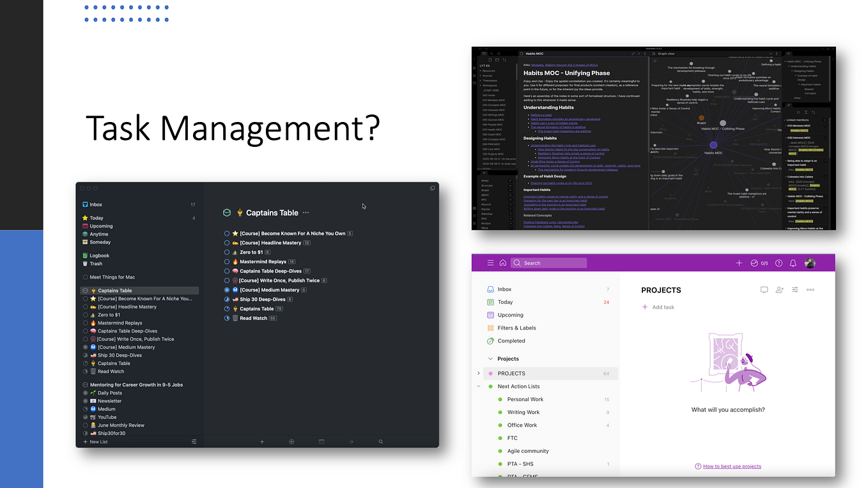Open the view options sliders icon in Todoist

click(x=794, y=290)
